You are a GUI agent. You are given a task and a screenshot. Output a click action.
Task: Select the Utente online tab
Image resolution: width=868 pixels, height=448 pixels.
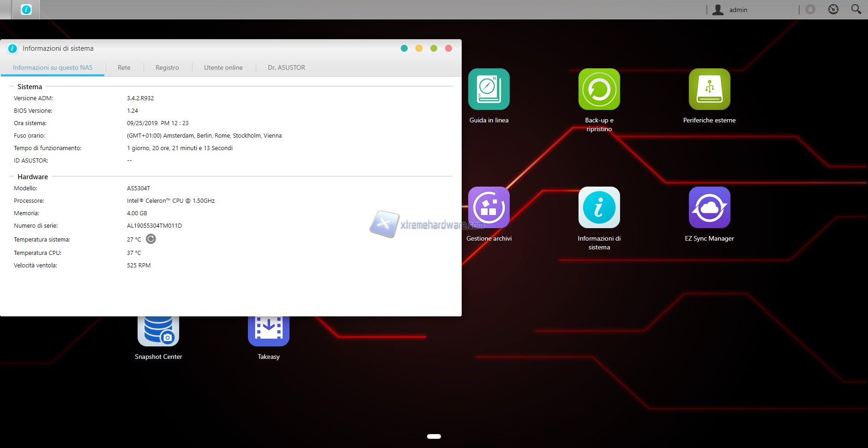pos(223,67)
